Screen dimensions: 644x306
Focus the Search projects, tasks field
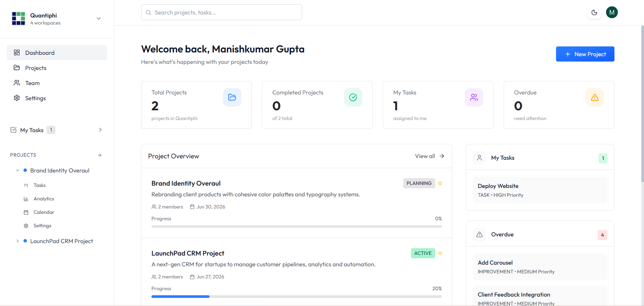(222, 12)
